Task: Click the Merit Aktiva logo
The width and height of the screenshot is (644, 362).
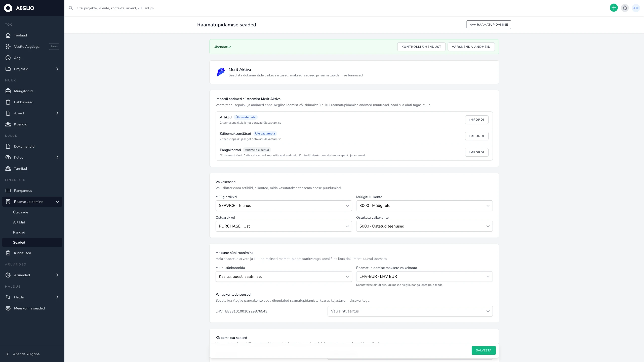Action: (x=221, y=72)
